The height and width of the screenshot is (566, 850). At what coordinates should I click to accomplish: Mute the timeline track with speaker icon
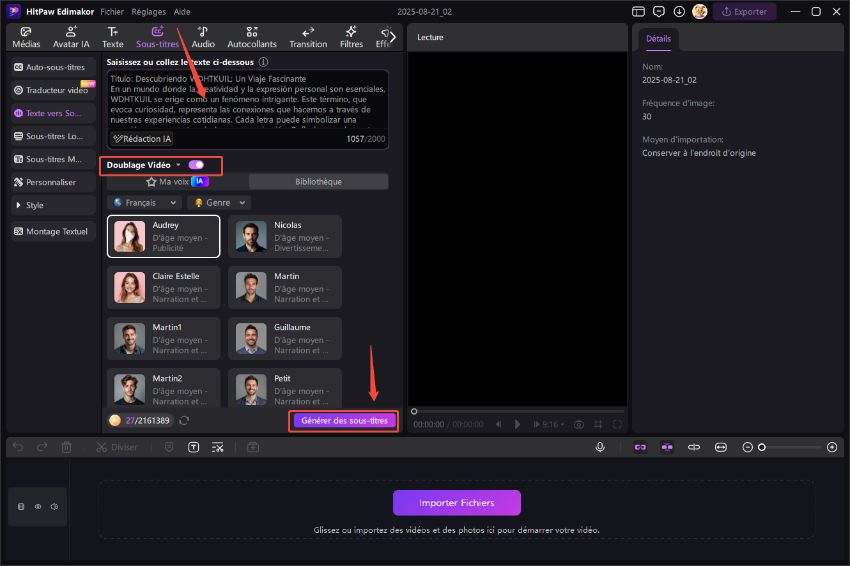(54, 506)
